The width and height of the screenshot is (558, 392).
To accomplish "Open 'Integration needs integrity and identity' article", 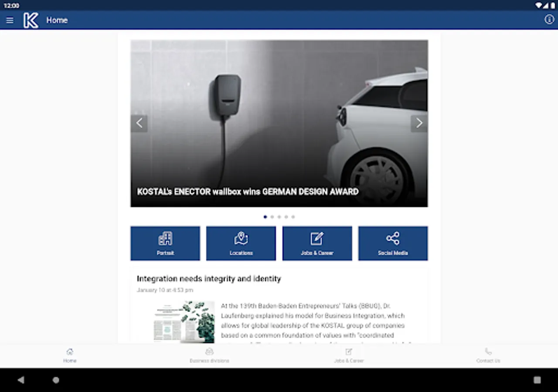I will point(209,279).
